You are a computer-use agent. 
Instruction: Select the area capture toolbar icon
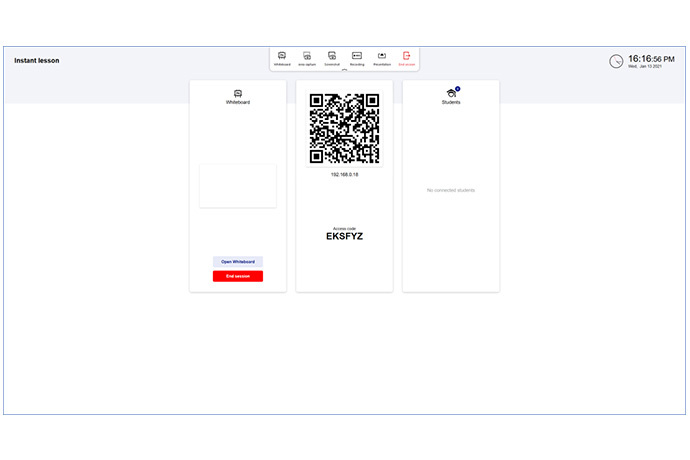click(x=307, y=58)
